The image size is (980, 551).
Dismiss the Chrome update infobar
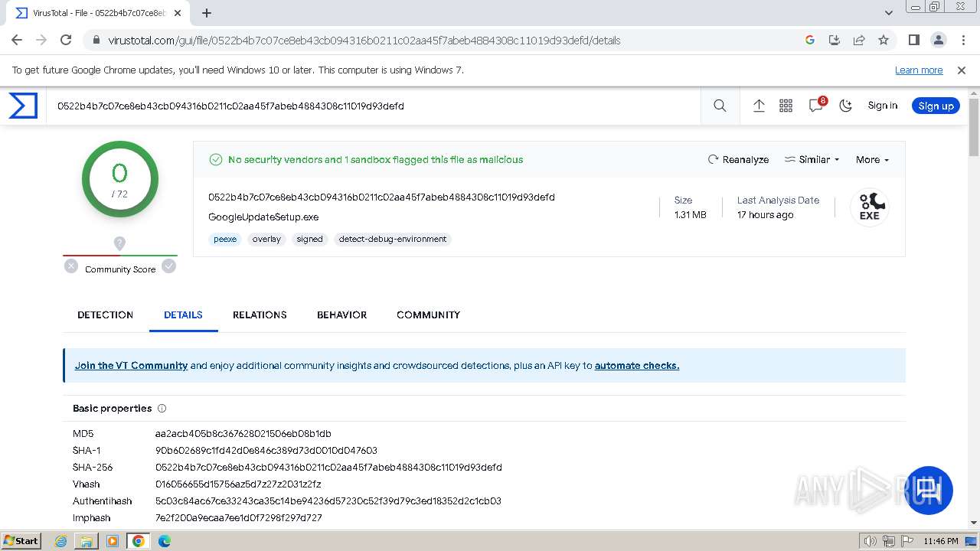[962, 70]
